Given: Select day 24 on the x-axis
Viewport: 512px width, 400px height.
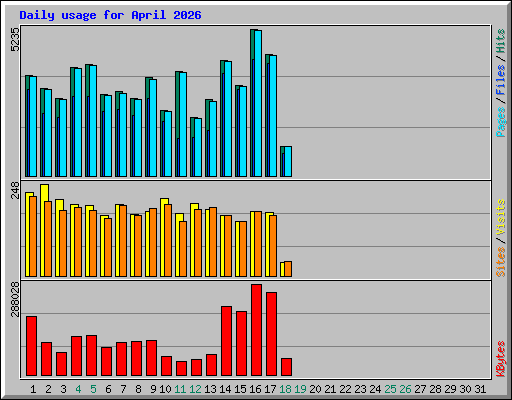Looking at the screenshot, I should [x=375, y=389].
